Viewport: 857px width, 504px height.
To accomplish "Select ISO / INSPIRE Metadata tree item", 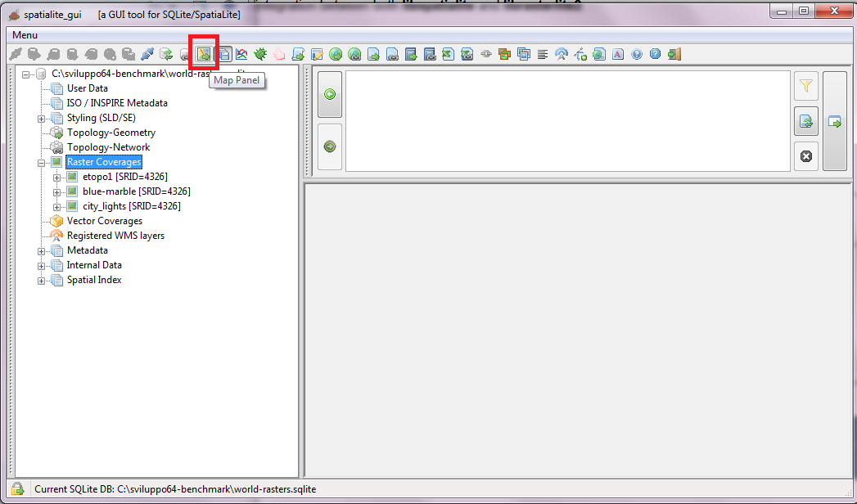I will coord(117,102).
